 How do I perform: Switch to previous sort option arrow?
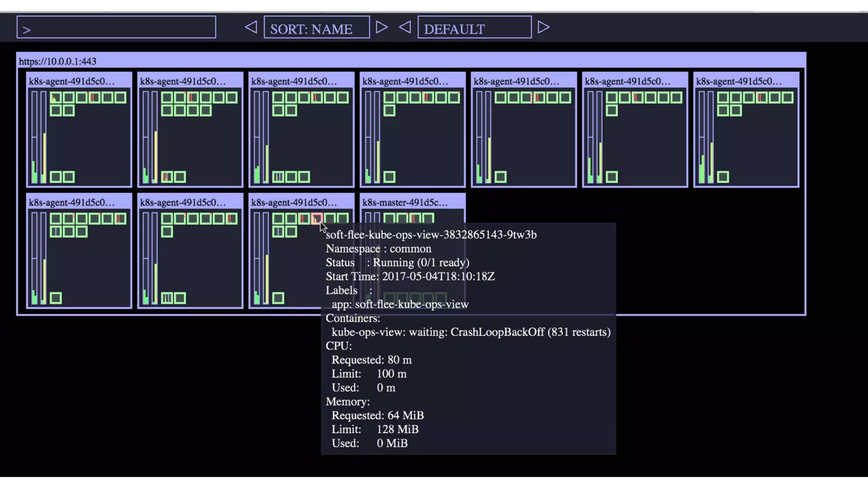(251, 28)
